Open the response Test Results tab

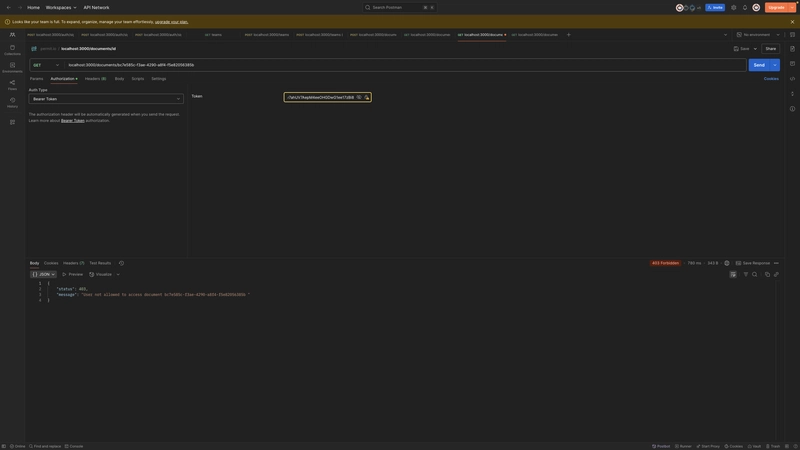[100, 263]
